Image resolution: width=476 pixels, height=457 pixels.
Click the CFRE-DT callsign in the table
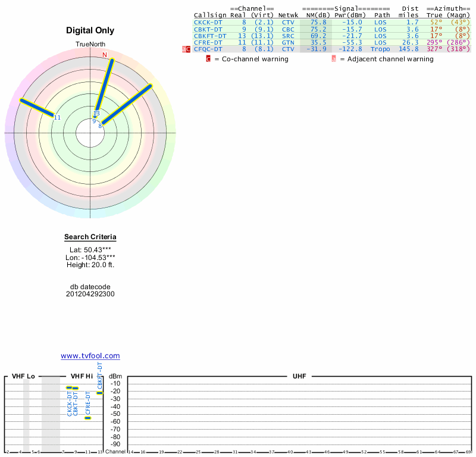pos(208,43)
